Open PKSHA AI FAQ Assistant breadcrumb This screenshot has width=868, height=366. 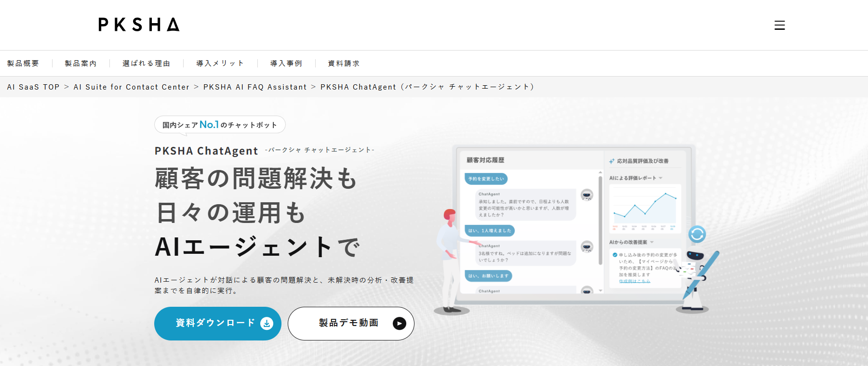[255, 87]
